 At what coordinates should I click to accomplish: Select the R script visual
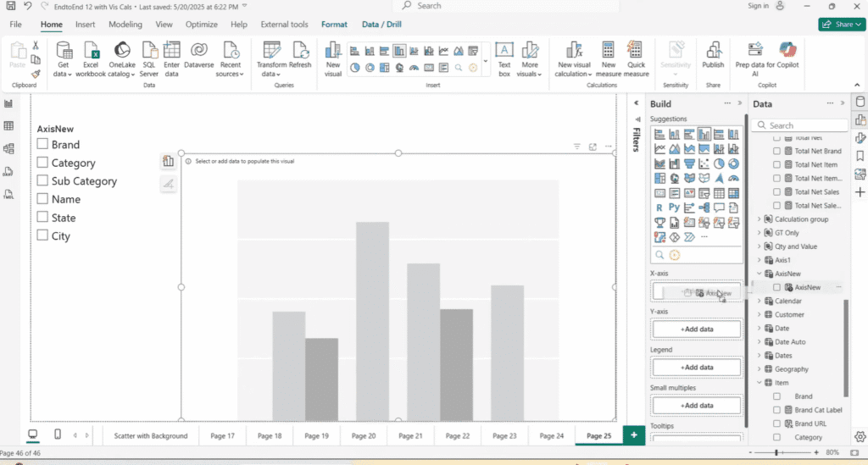[659, 208]
